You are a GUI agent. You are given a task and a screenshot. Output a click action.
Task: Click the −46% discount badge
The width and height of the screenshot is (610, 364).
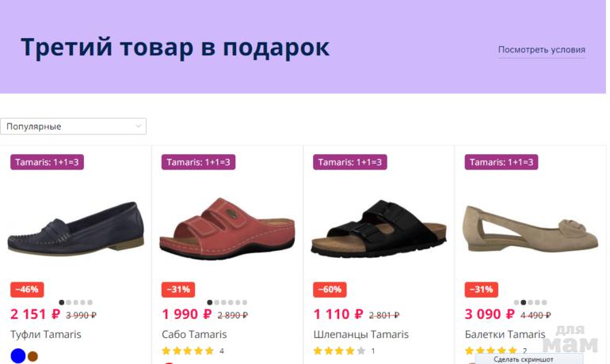pos(26,290)
